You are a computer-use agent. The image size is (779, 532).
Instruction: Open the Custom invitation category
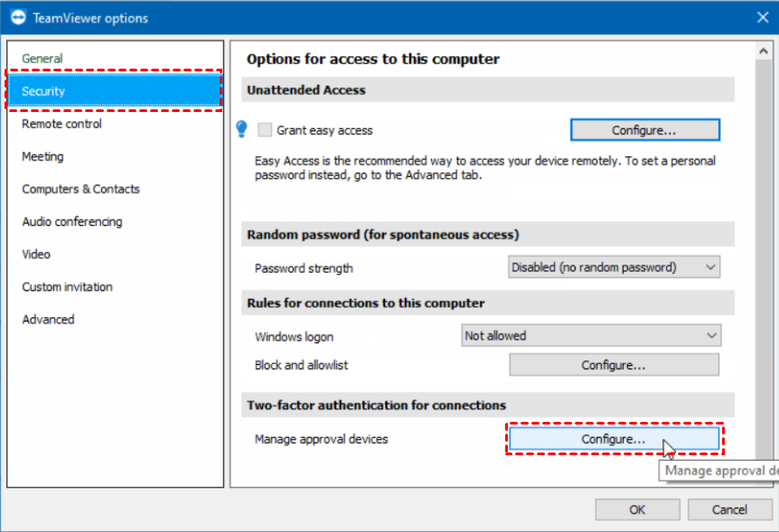(x=116, y=287)
